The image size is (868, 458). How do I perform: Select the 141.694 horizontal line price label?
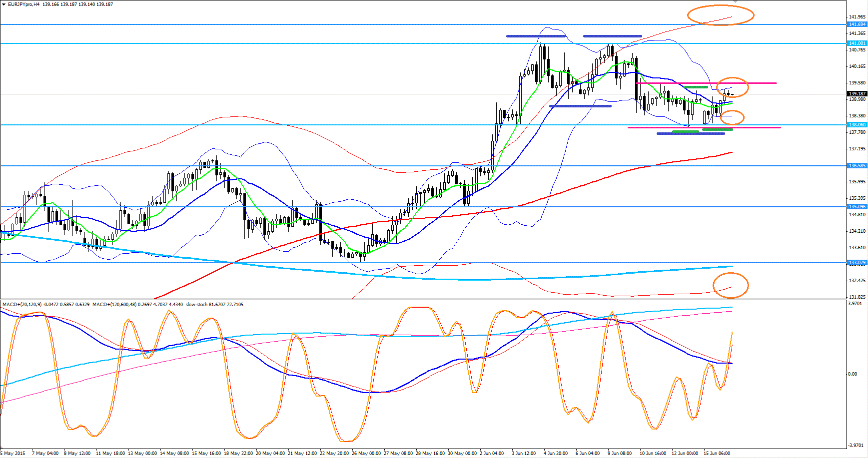857,24
